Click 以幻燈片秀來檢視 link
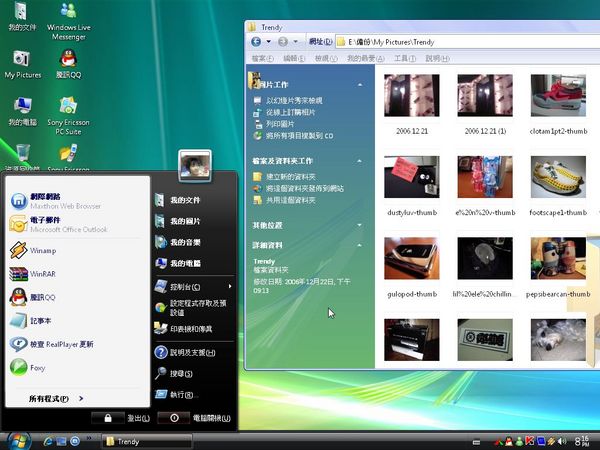This screenshot has width=600, height=450. [x=294, y=101]
